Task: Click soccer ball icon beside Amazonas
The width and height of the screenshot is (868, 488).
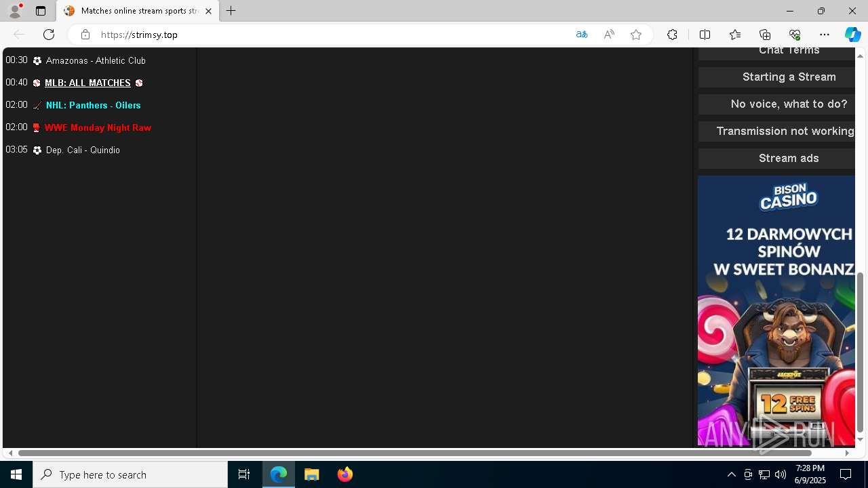Action: 37,61
